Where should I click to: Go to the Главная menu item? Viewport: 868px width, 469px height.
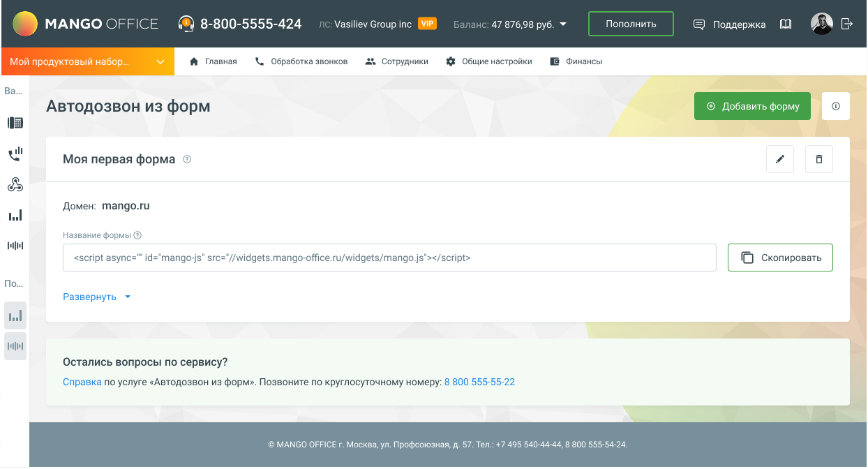coord(214,61)
